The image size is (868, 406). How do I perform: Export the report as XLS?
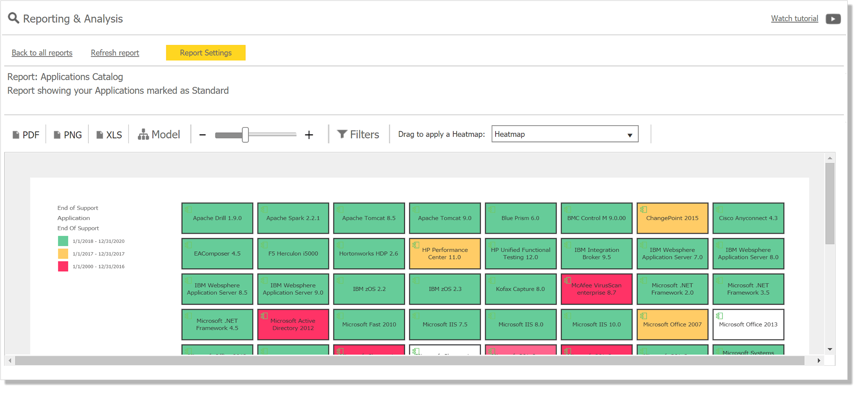point(109,135)
